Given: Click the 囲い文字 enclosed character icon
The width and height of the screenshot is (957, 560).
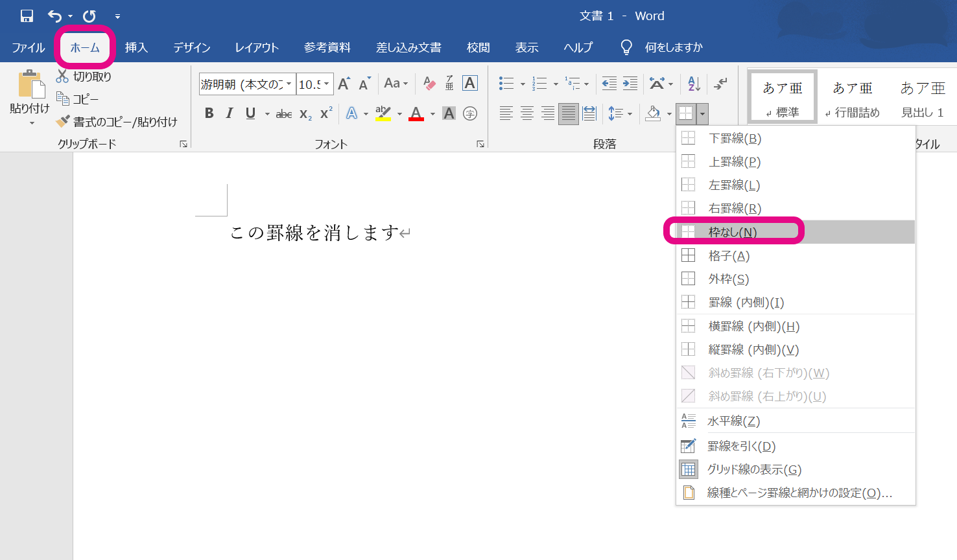Looking at the screenshot, I should coord(470,113).
